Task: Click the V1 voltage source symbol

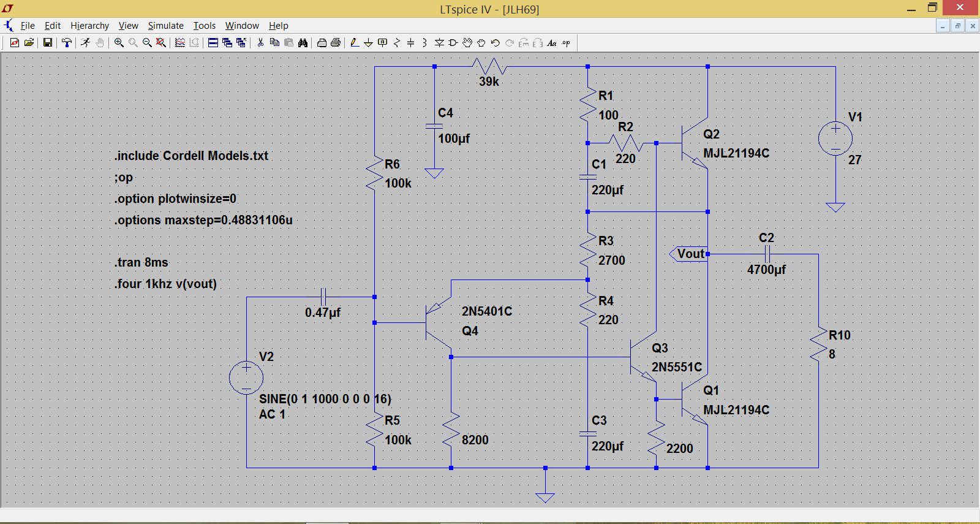Action: pyautogui.click(x=835, y=139)
